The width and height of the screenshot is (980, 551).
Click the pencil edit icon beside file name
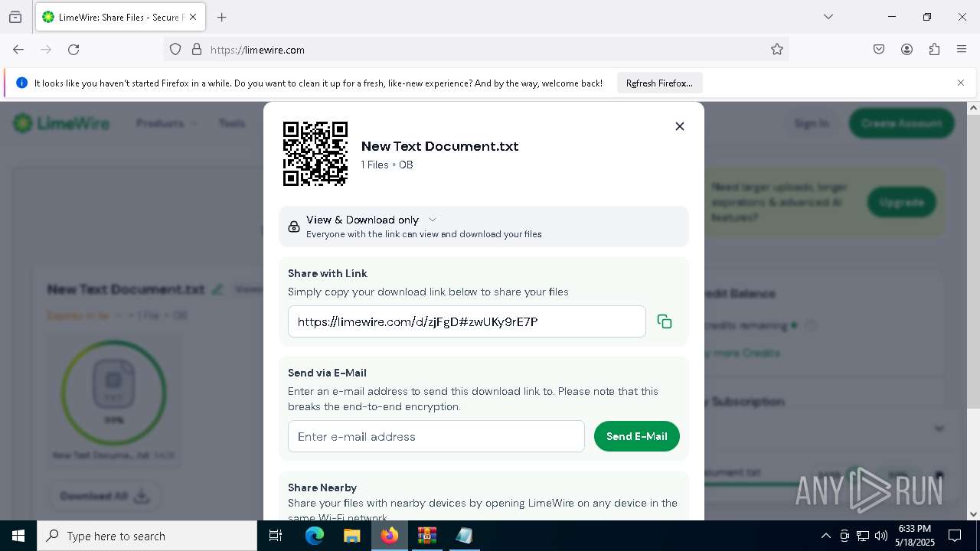(217, 289)
